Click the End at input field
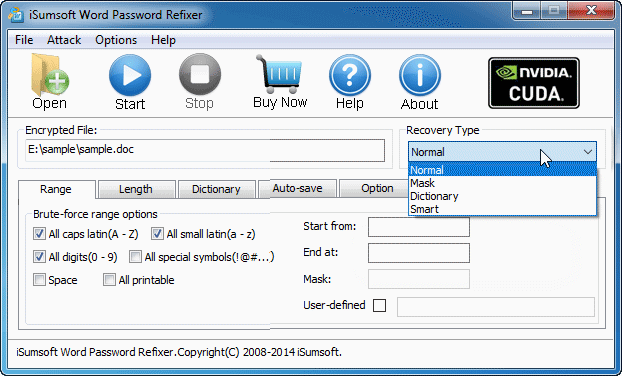 point(419,253)
